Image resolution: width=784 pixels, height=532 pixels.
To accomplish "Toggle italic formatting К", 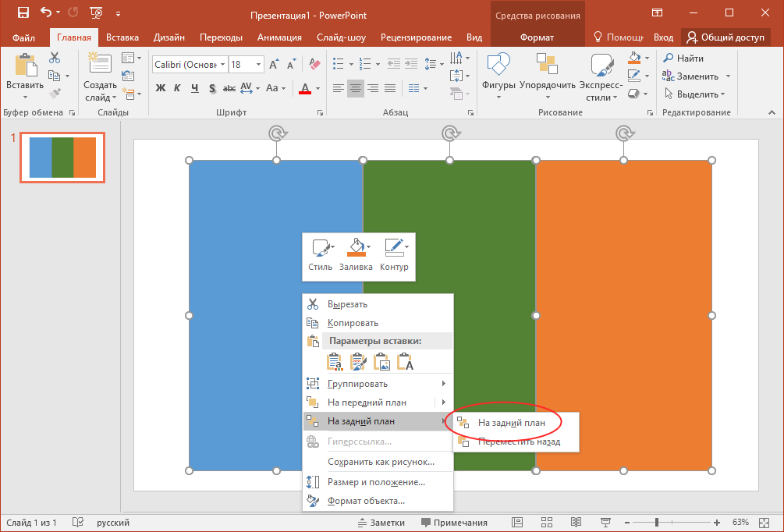I will [x=177, y=88].
